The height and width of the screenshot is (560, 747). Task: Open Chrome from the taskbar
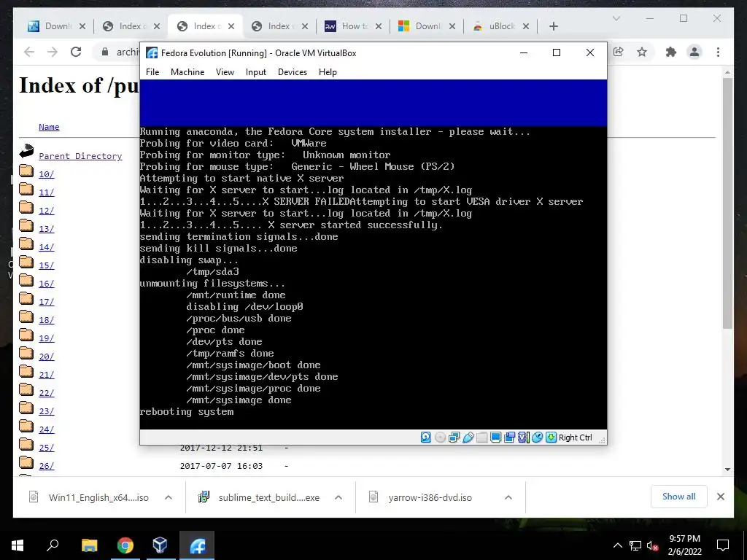[125, 545]
